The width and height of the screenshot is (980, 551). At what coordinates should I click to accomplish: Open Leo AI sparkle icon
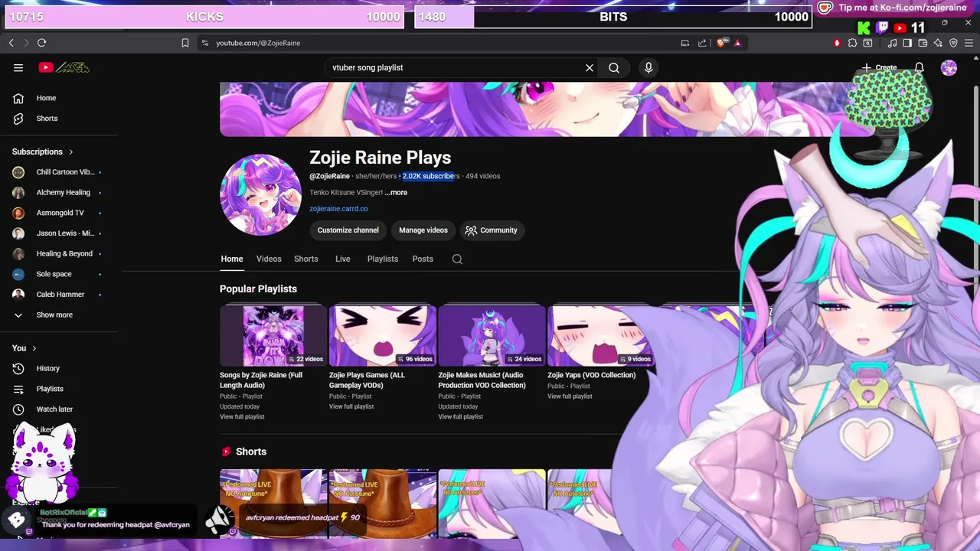pos(938,43)
